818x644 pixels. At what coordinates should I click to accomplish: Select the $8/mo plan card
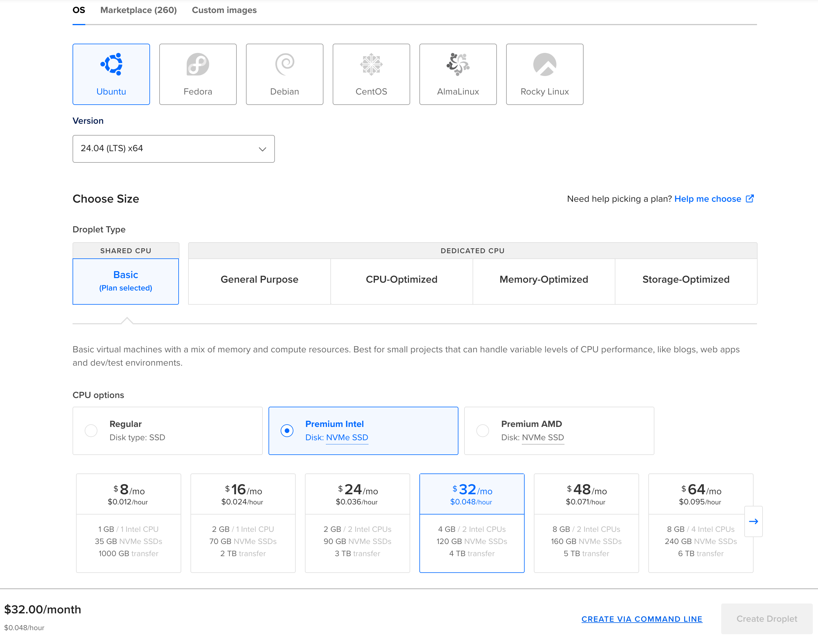[x=129, y=523]
